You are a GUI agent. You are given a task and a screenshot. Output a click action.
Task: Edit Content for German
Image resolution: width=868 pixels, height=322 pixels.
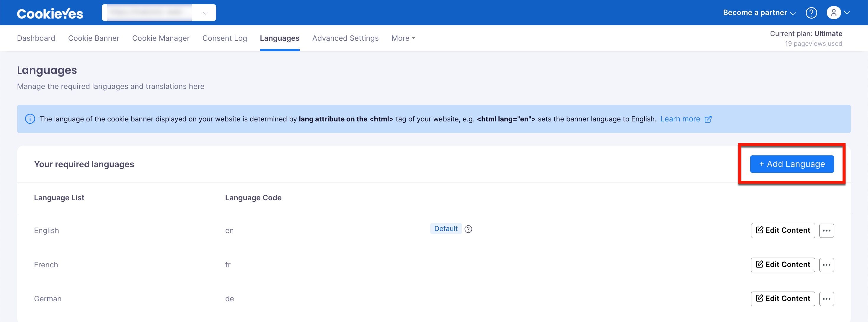[x=783, y=299]
